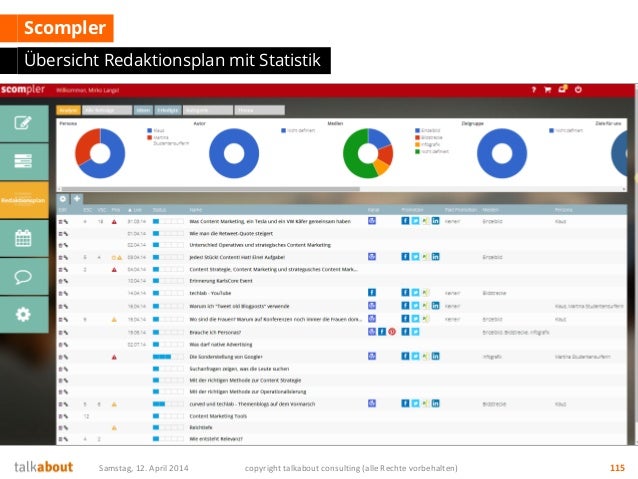Viewport: 638px width, 479px height.
Task: Open 'Erinnerung KarlsCore Event' entry
Action: [221, 281]
